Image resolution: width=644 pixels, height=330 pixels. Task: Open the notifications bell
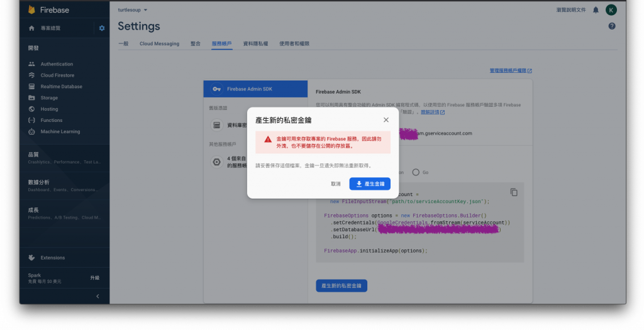(596, 10)
